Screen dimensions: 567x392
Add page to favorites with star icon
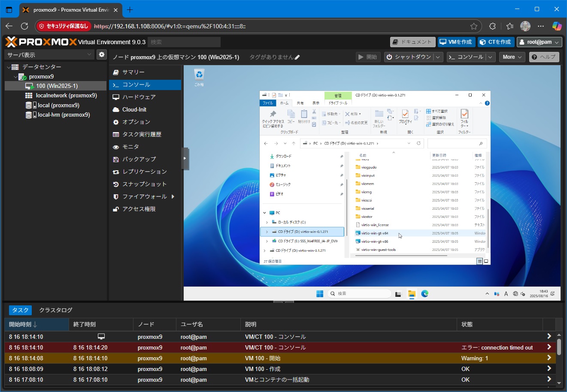474,26
